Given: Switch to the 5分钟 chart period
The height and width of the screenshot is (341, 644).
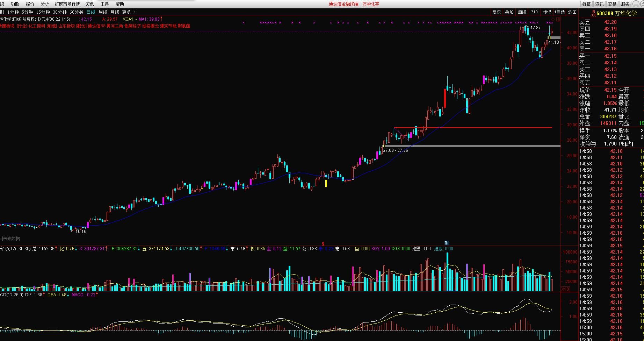Looking at the screenshot, I should pos(27,12).
